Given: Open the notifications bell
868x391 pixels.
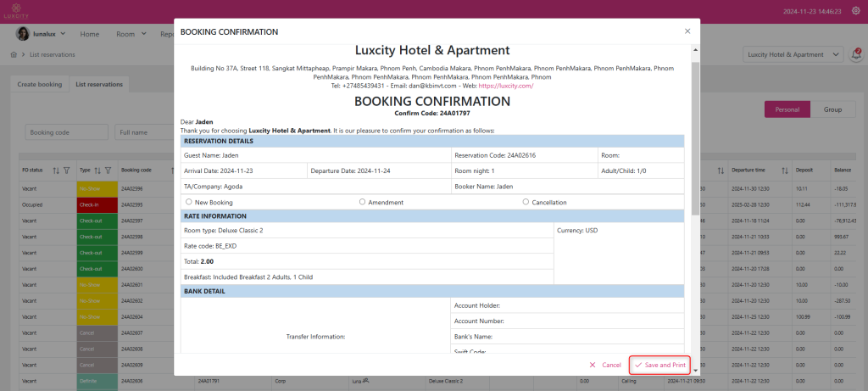Looking at the screenshot, I should 855,54.
